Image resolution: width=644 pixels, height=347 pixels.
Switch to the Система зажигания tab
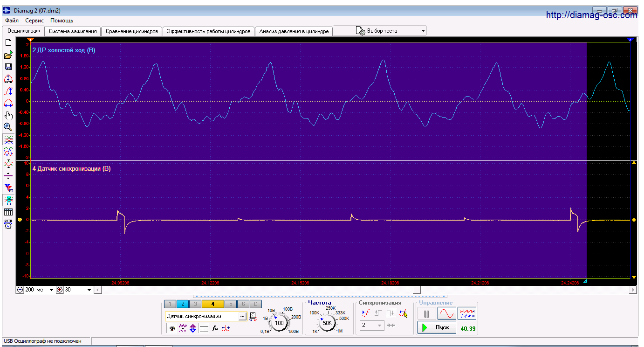73,31
